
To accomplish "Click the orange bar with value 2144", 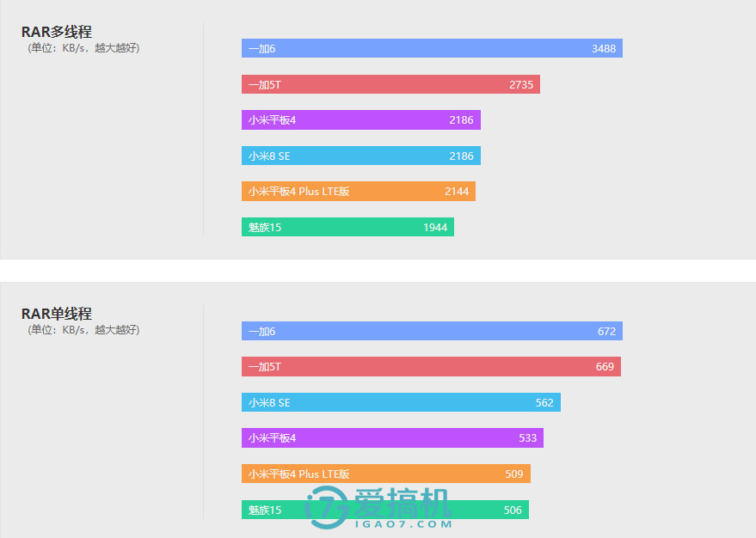I will (359, 192).
